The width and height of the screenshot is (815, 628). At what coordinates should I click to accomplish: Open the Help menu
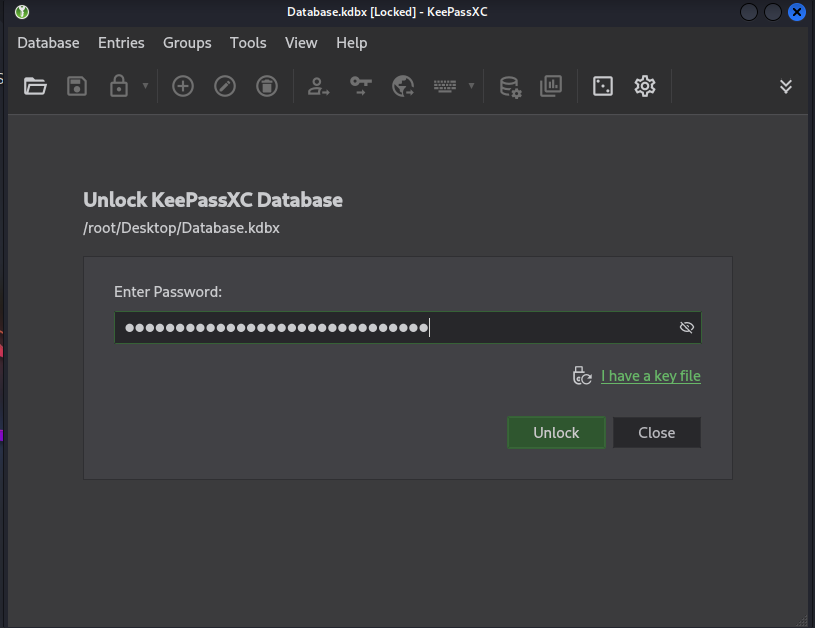point(351,43)
